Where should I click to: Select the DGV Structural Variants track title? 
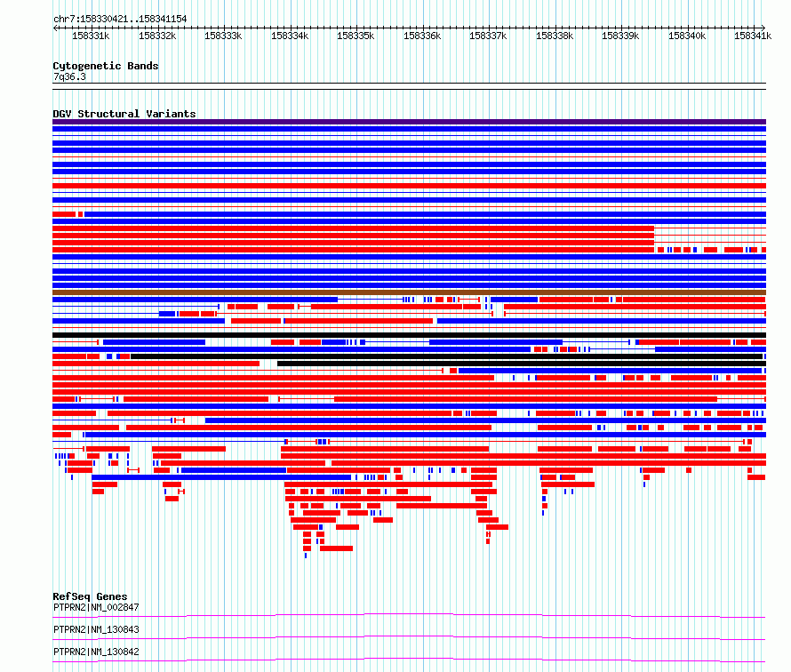coord(124,114)
